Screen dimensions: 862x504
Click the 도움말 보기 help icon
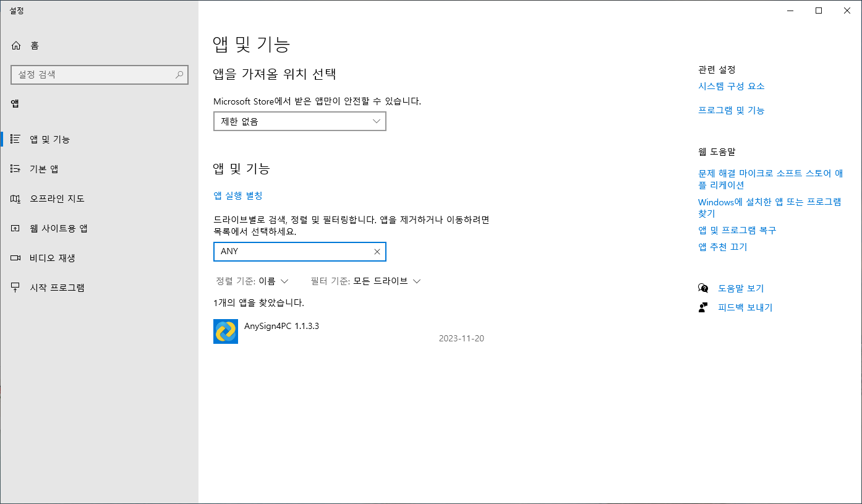coord(703,288)
